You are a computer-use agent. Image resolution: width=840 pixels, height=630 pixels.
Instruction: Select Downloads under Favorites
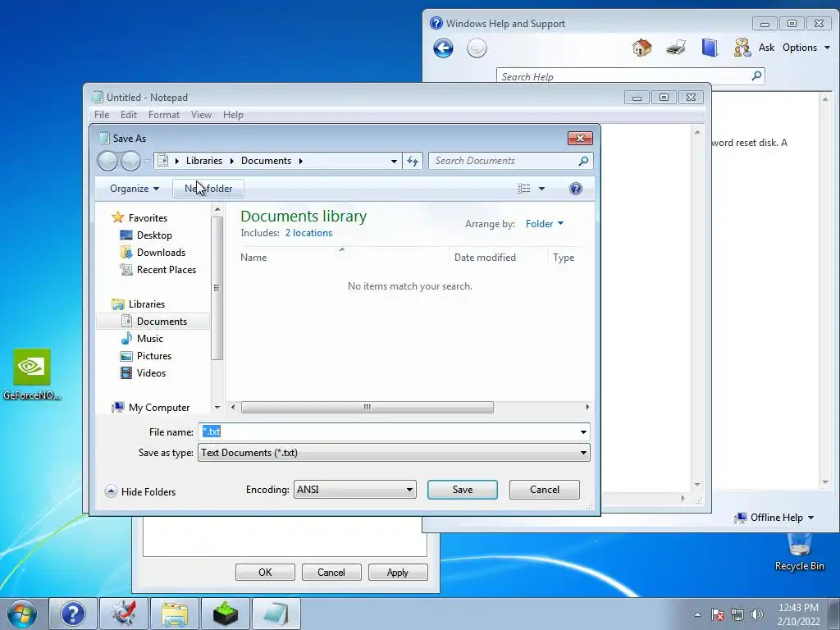pos(161,253)
